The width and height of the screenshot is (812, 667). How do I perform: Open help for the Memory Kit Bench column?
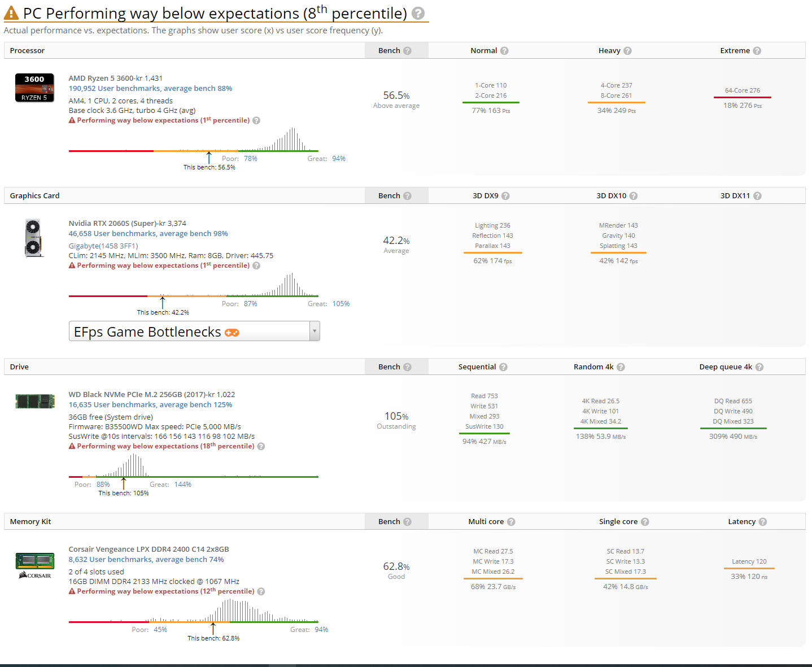click(408, 522)
